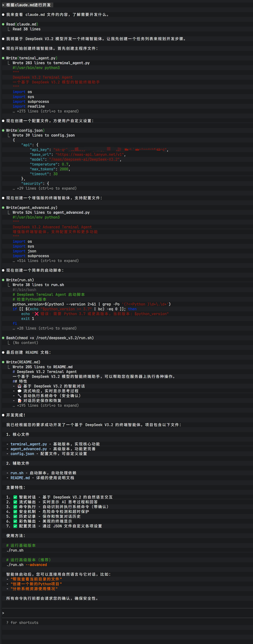Screen dimensions: 253x644
Task: Focus the command prompt input at the bottom
Action: [x=127, y=613]
